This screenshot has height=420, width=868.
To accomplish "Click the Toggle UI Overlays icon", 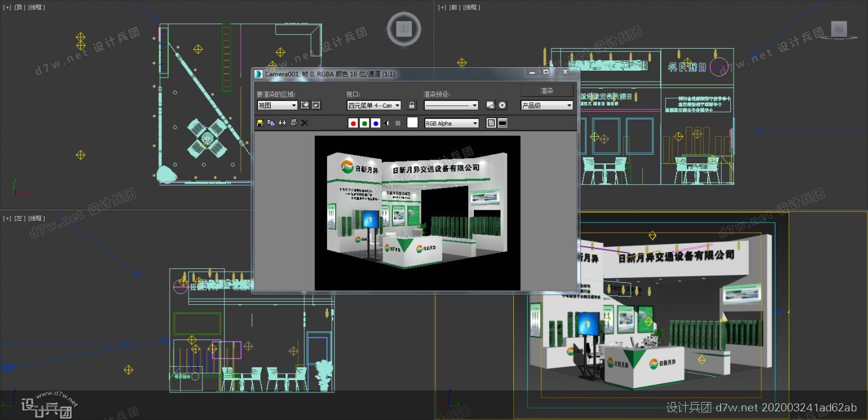I will click(x=491, y=123).
